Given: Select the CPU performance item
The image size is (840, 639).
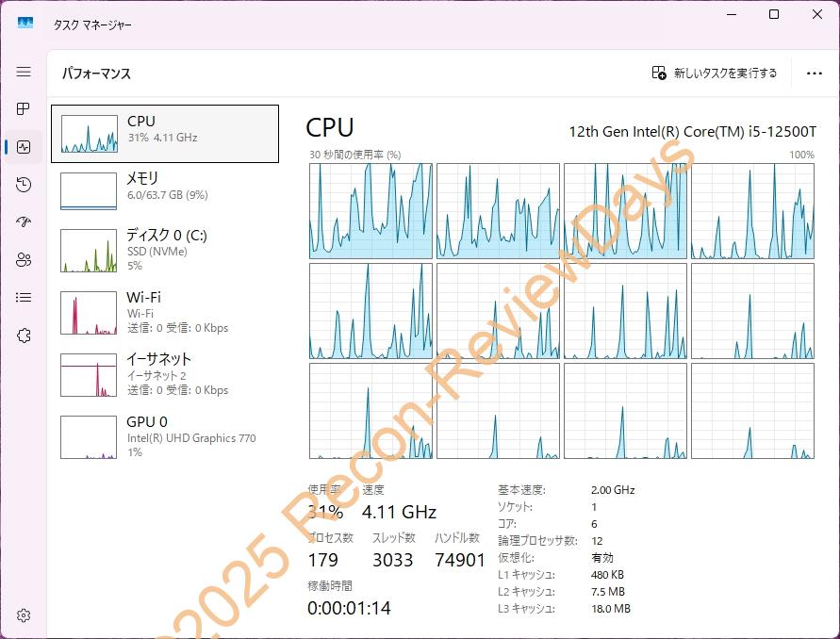Looking at the screenshot, I should coord(165,133).
